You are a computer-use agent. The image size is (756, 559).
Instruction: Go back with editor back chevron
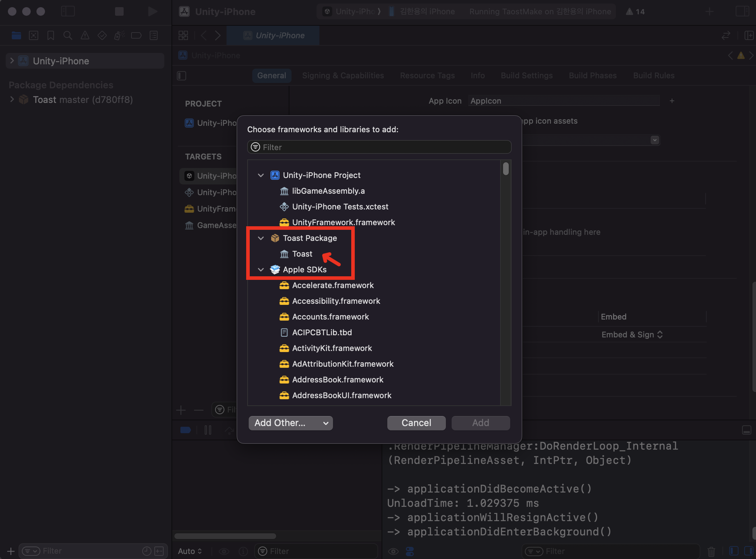coord(204,35)
